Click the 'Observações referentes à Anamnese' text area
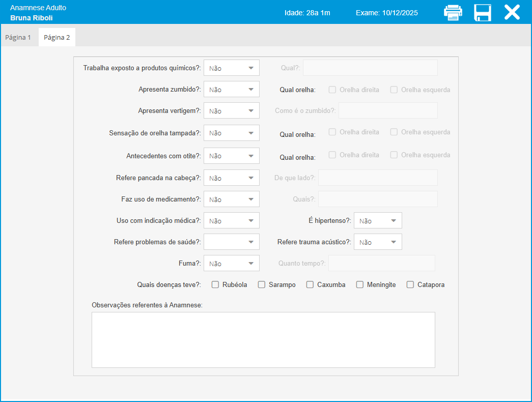 point(263,339)
